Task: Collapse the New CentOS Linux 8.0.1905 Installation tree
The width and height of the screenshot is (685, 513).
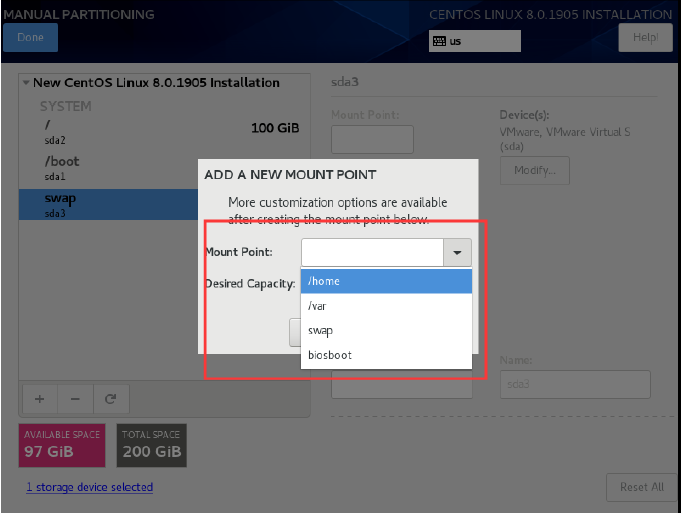Action: pos(26,82)
